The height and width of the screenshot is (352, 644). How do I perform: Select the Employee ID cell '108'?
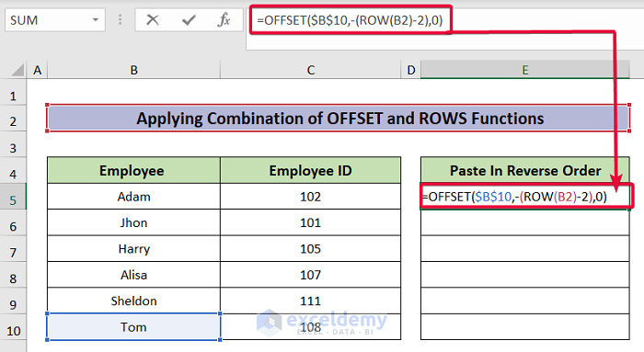click(x=311, y=327)
